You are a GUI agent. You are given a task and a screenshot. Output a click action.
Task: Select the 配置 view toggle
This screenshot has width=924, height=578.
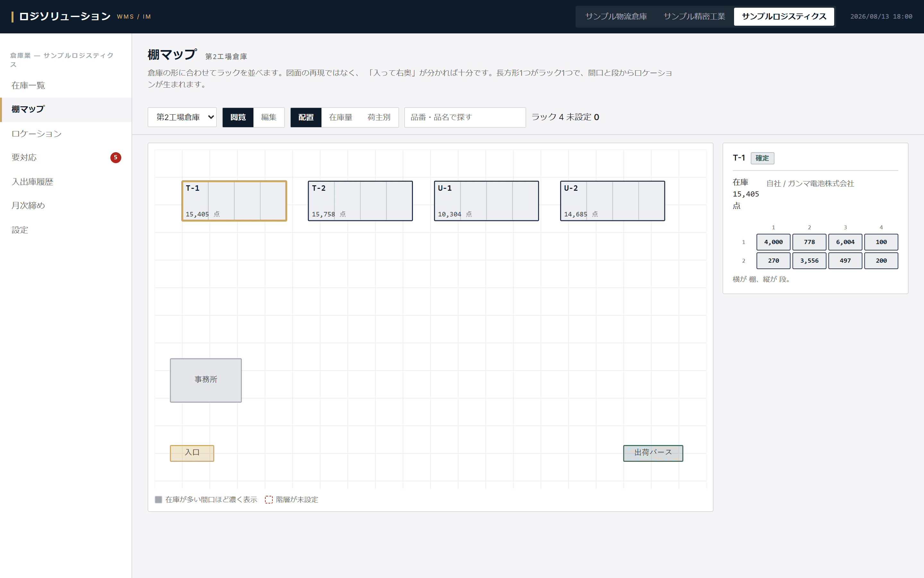306,117
